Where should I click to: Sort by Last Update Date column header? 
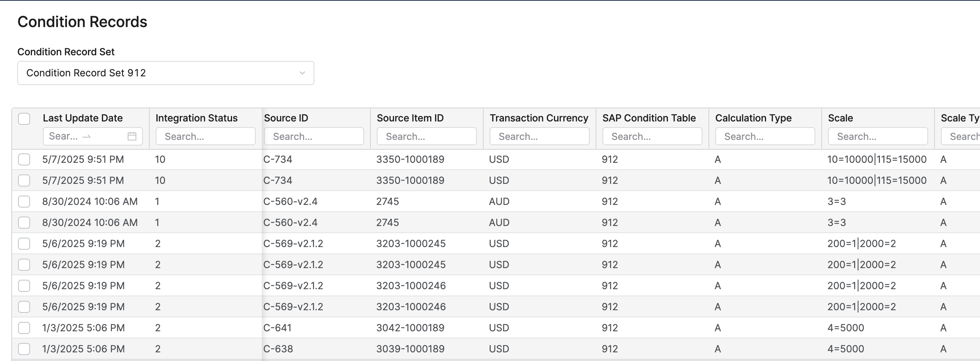coord(83,118)
